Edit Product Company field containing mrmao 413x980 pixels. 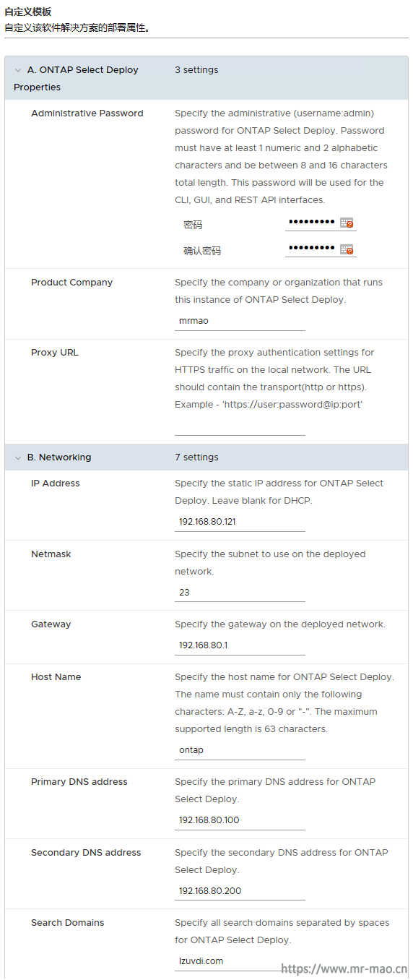pos(240,321)
